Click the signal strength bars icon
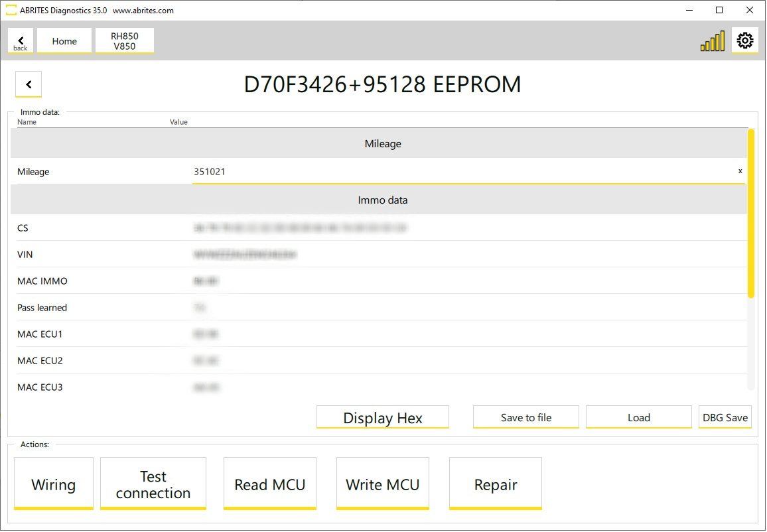The width and height of the screenshot is (767, 532). (712, 41)
